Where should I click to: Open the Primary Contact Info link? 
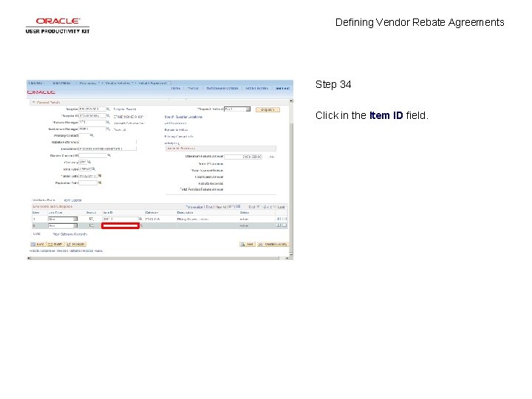(179, 137)
